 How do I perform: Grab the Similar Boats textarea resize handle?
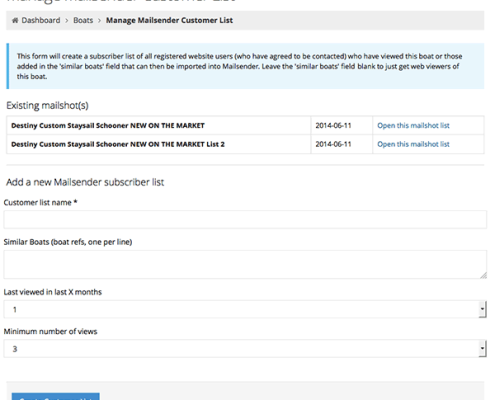[484, 275]
